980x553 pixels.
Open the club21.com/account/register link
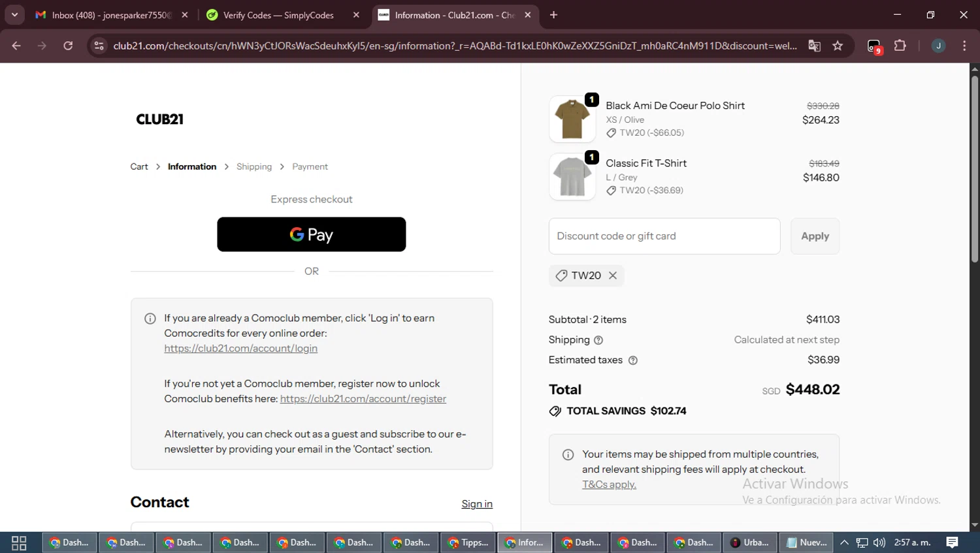pos(363,398)
